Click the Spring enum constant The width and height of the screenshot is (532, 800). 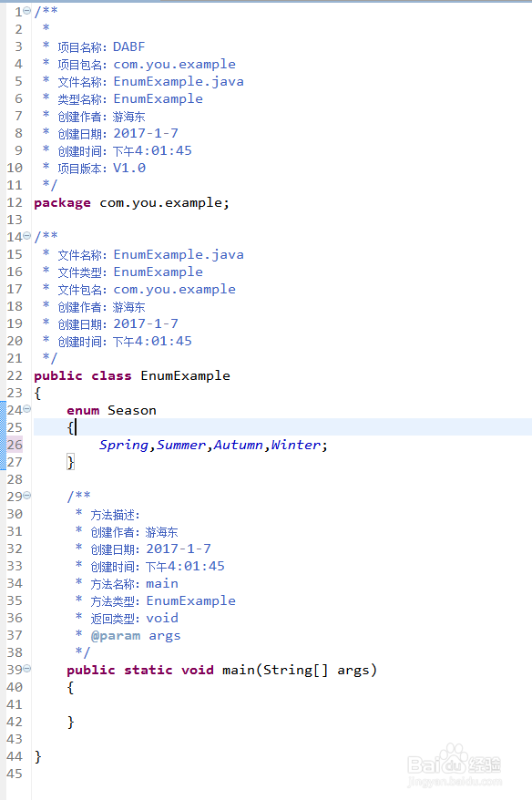pyautogui.click(x=124, y=445)
